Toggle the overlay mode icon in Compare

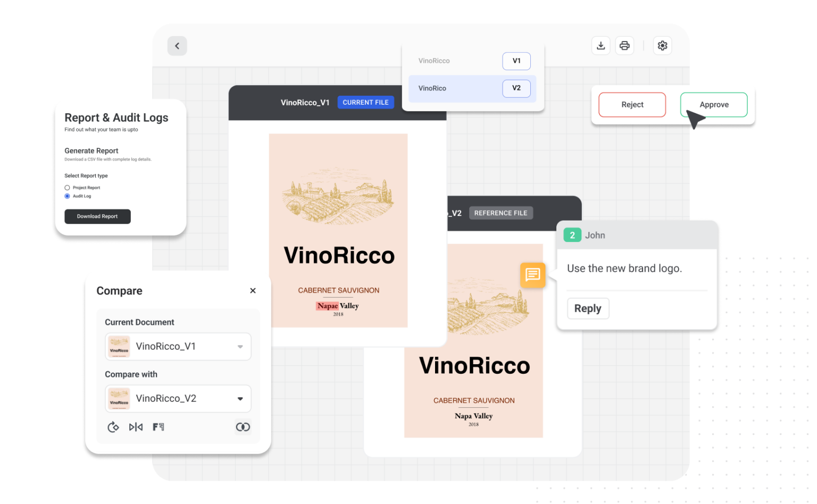tap(243, 427)
